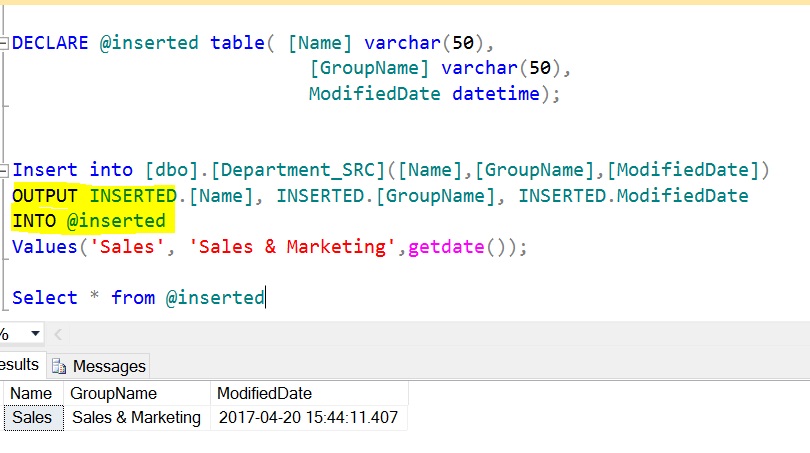Click the Messages tab page icon
Screen dimensions: 810x453
59,366
